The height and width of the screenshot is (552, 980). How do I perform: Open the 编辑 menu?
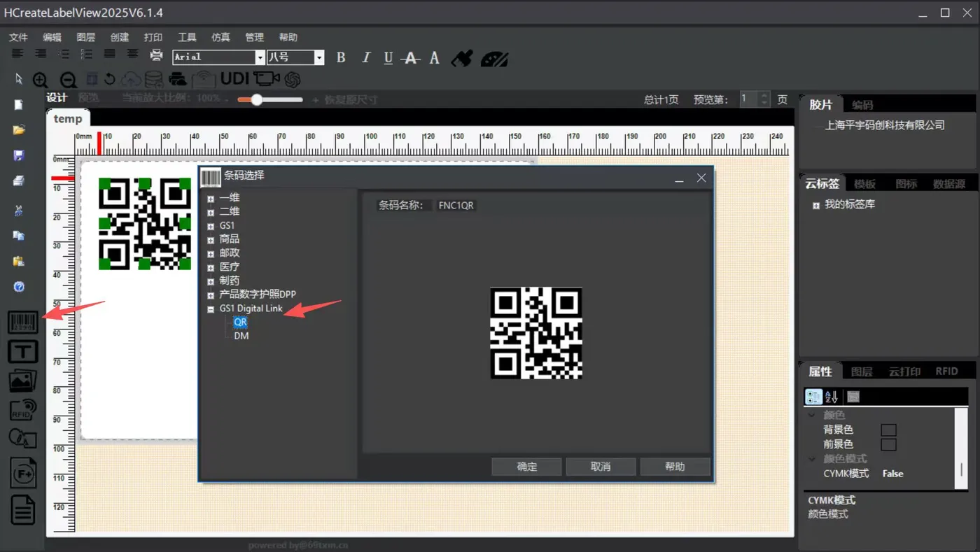click(x=52, y=37)
